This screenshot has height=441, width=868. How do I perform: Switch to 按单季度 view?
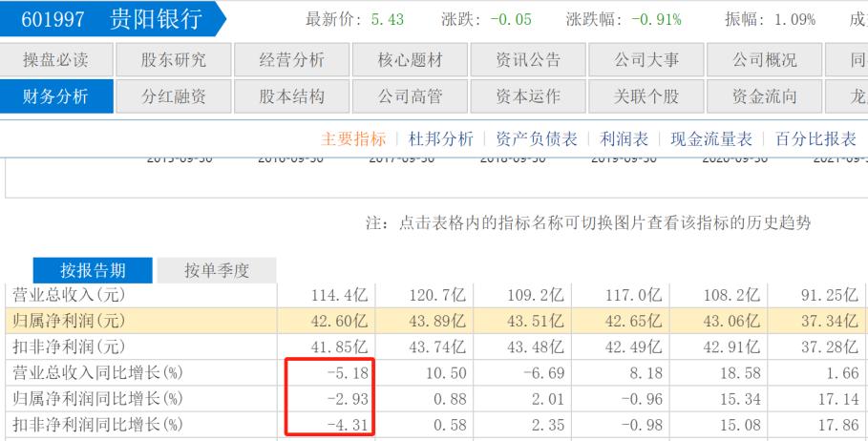(x=216, y=270)
